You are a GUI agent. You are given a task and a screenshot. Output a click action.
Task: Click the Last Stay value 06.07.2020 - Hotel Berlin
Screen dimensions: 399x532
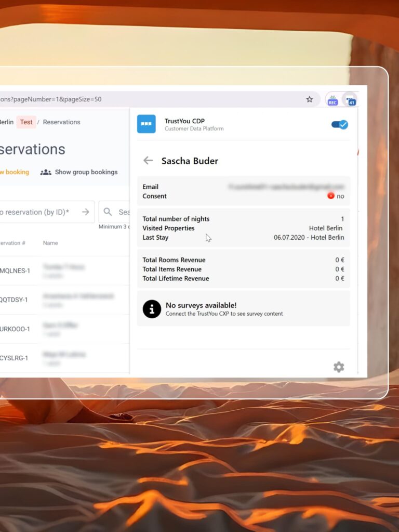tap(309, 238)
